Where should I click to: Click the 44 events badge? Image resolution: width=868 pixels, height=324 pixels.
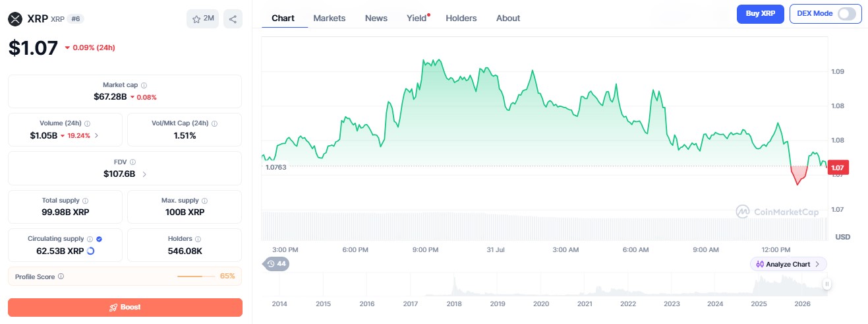tap(276, 264)
